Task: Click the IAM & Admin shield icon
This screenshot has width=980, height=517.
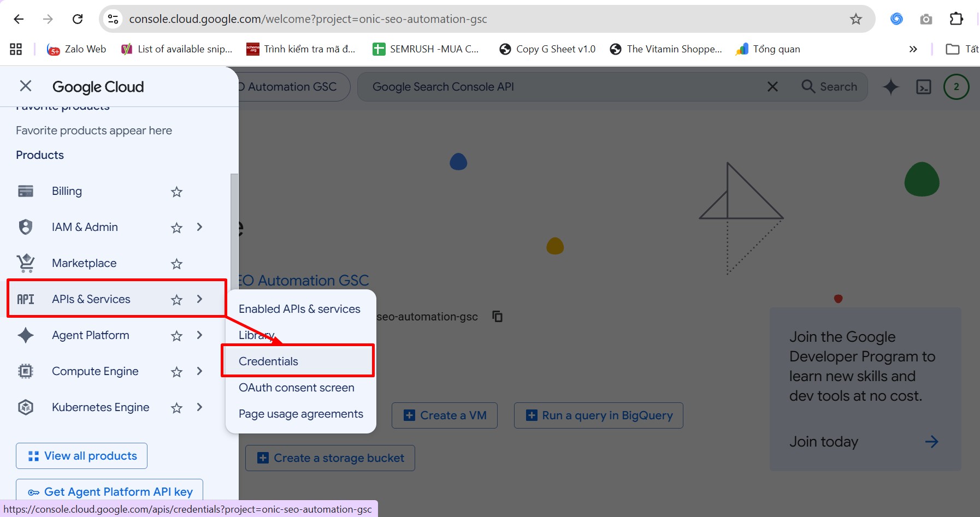Action: 26,227
